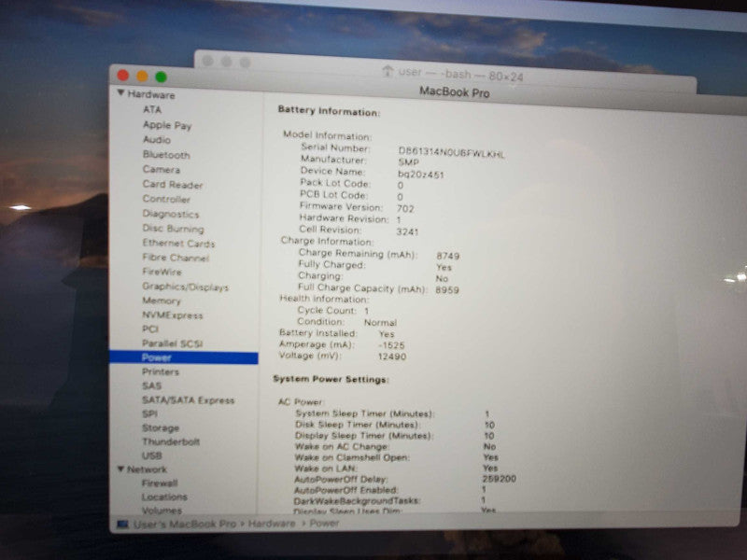The width and height of the screenshot is (747, 560).
Task: Select Locations under Network
Action: tap(164, 497)
